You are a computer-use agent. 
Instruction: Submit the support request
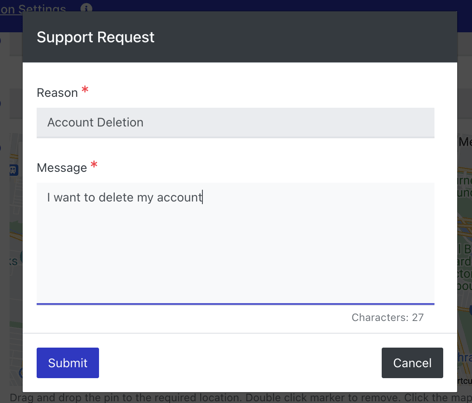pyautogui.click(x=68, y=363)
